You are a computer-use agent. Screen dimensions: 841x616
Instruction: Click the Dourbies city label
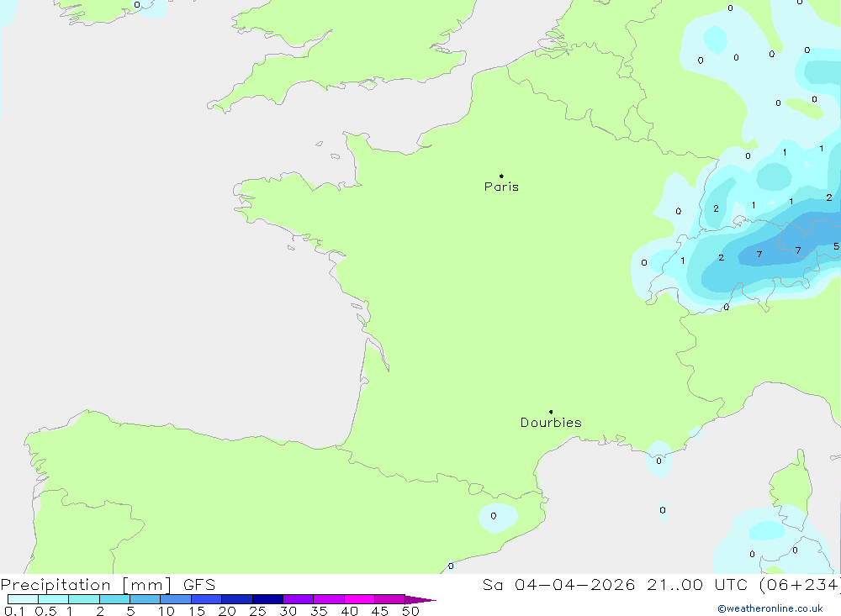pos(551,423)
